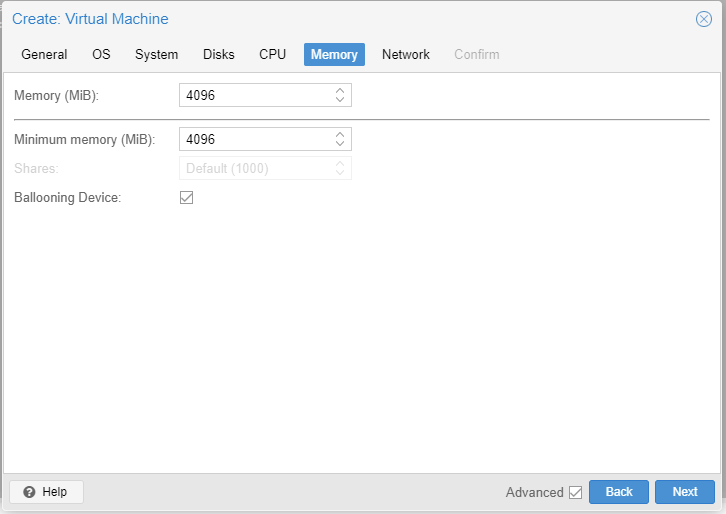The image size is (726, 514).
Task: Open the General tab
Action: click(44, 54)
